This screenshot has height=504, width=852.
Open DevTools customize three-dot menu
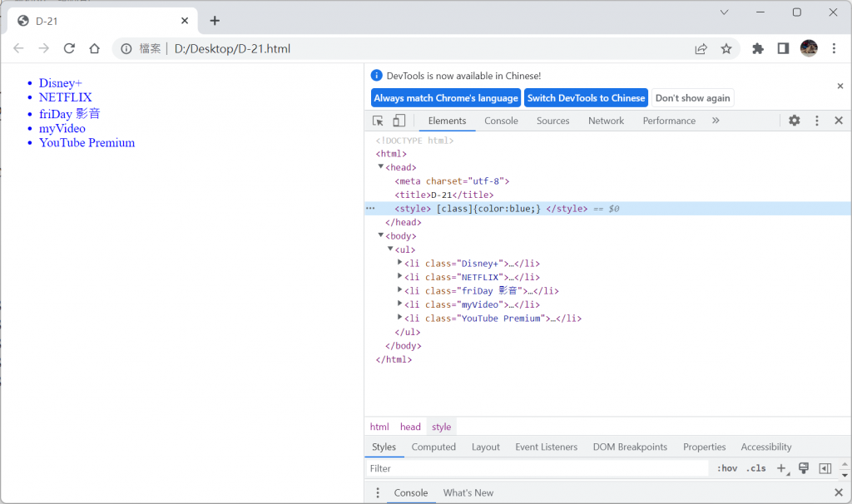[817, 121]
